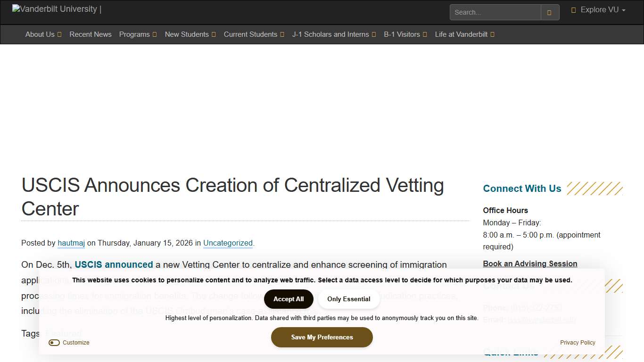644x362 pixels.
Task: Select Recent News in the navigation
Action: [x=91, y=34]
